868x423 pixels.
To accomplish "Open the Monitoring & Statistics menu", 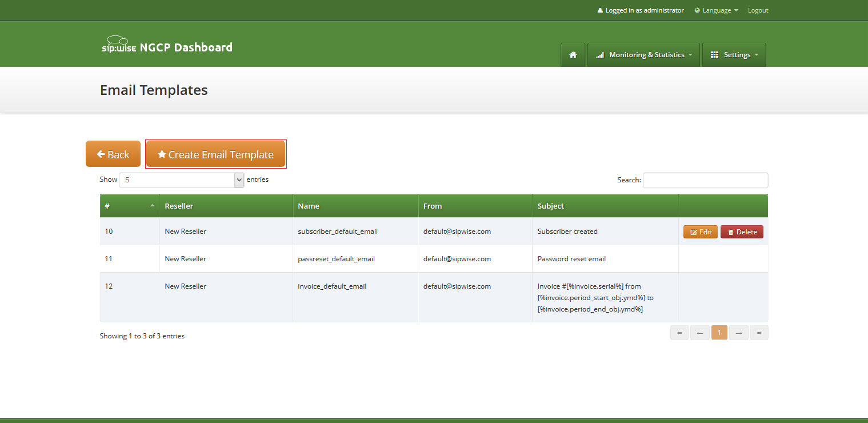I will click(643, 54).
